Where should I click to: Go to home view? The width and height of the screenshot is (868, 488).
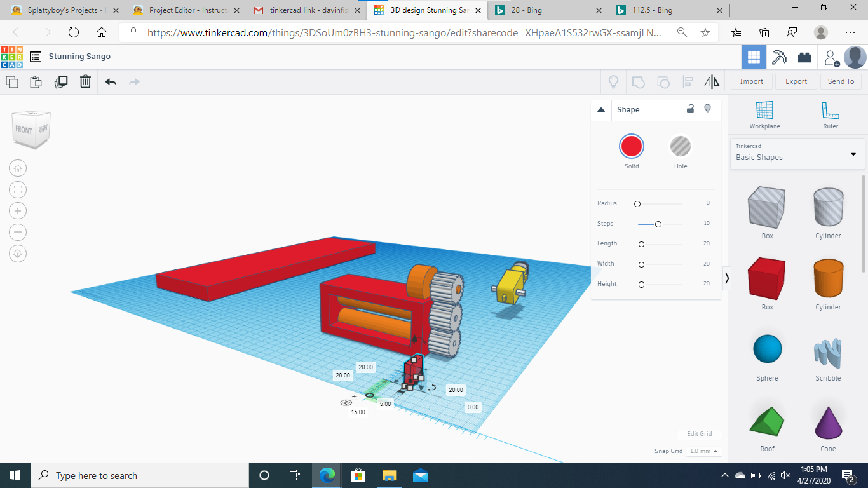[x=18, y=168]
